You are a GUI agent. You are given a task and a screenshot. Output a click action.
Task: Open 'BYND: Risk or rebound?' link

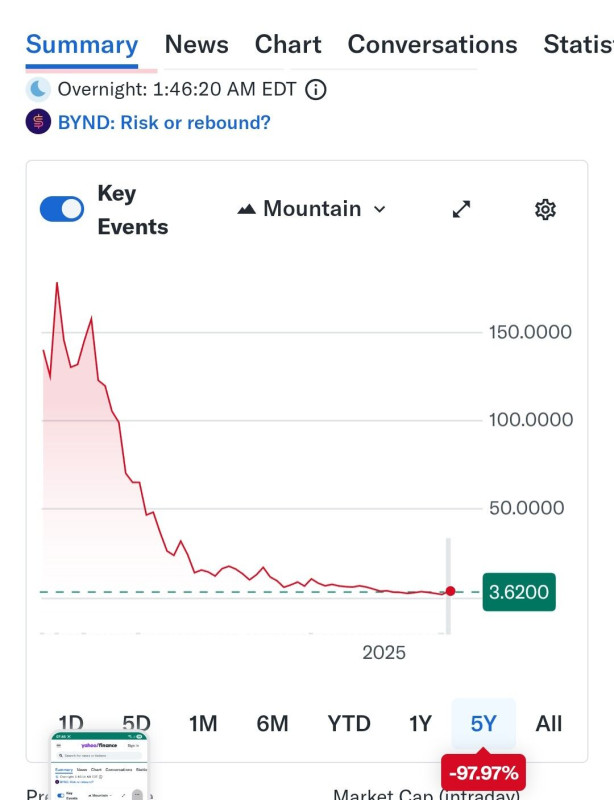point(164,123)
